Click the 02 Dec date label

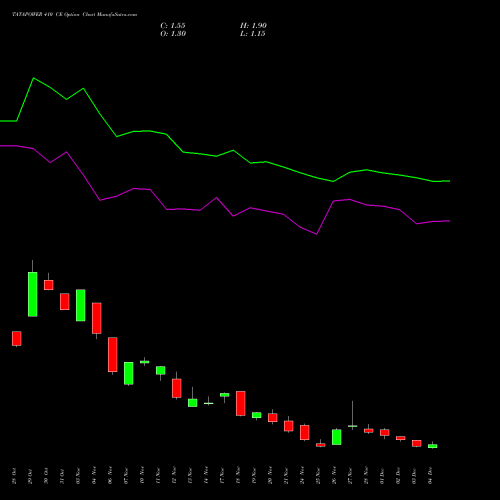click(x=398, y=476)
